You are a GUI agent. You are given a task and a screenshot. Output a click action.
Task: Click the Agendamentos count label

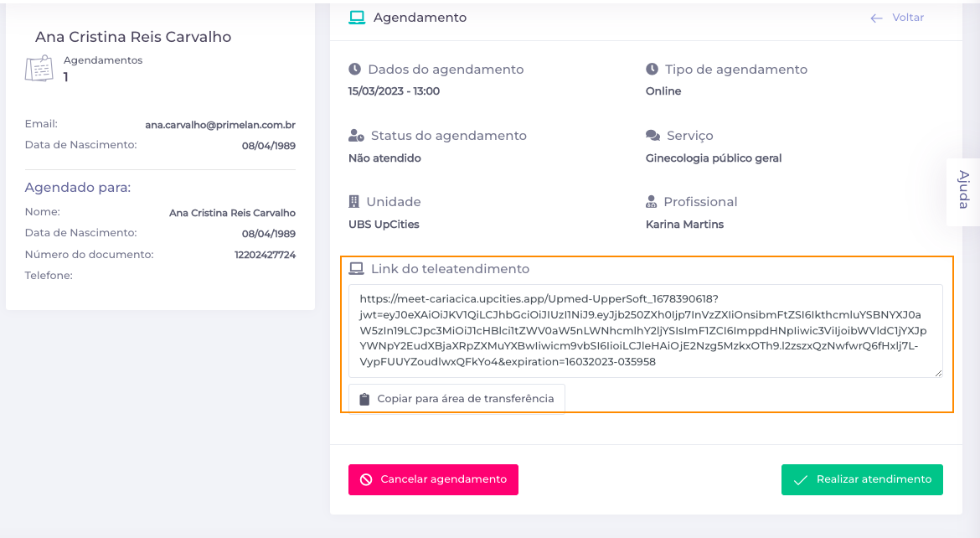[x=103, y=60]
